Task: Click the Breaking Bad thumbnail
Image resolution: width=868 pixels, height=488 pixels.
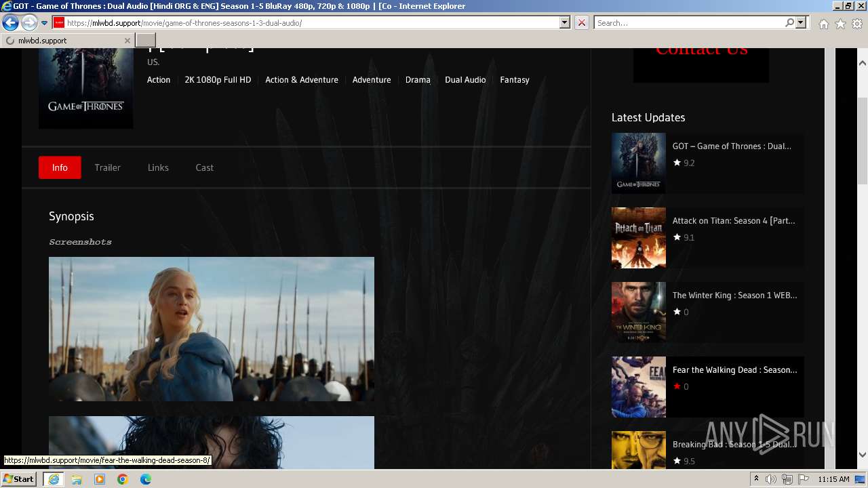Action: click(x=639, y=450)
